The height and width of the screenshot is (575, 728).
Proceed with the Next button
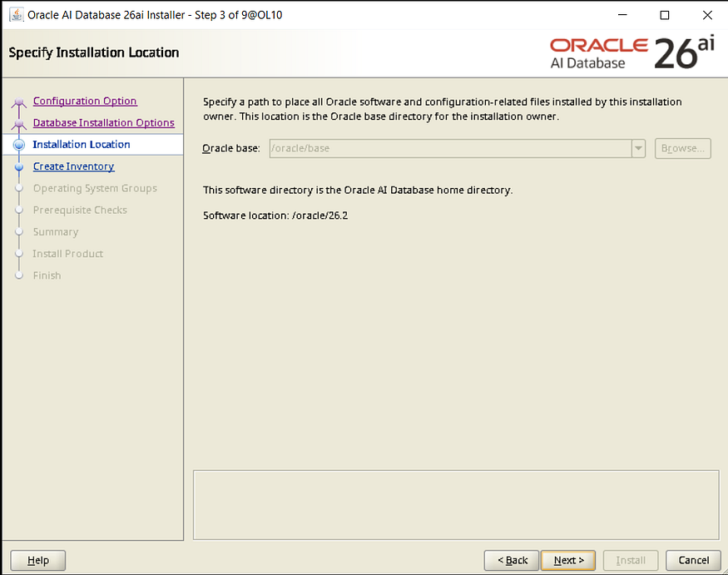pos(568,561)
